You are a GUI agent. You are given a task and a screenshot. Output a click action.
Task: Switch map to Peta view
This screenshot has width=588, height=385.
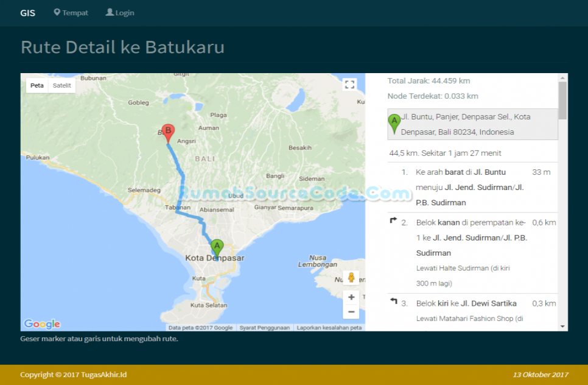pos(36,85)
